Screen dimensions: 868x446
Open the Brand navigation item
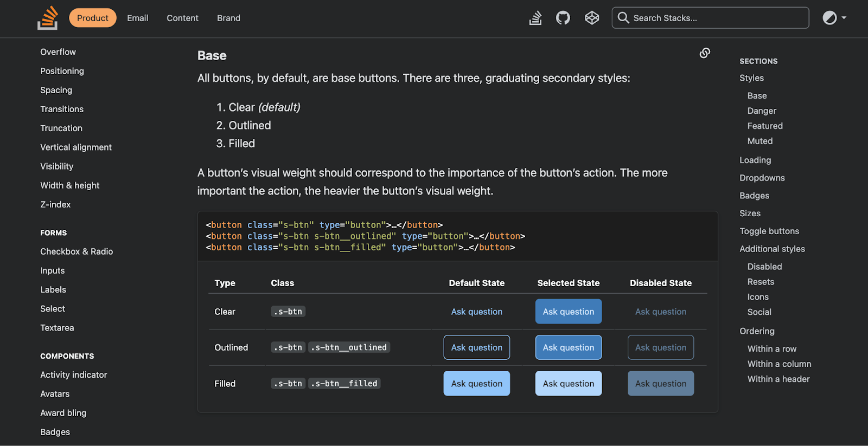point(228,18)
